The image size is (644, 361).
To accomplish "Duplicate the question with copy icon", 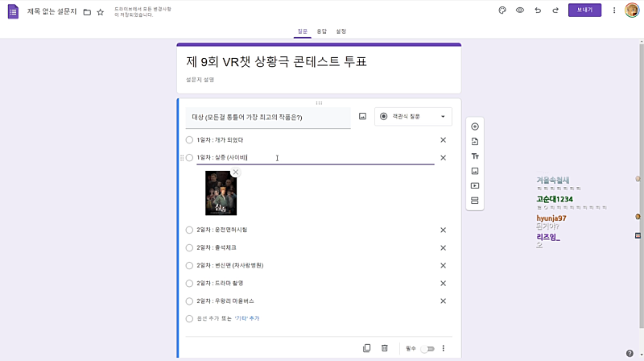I will 367,348.
